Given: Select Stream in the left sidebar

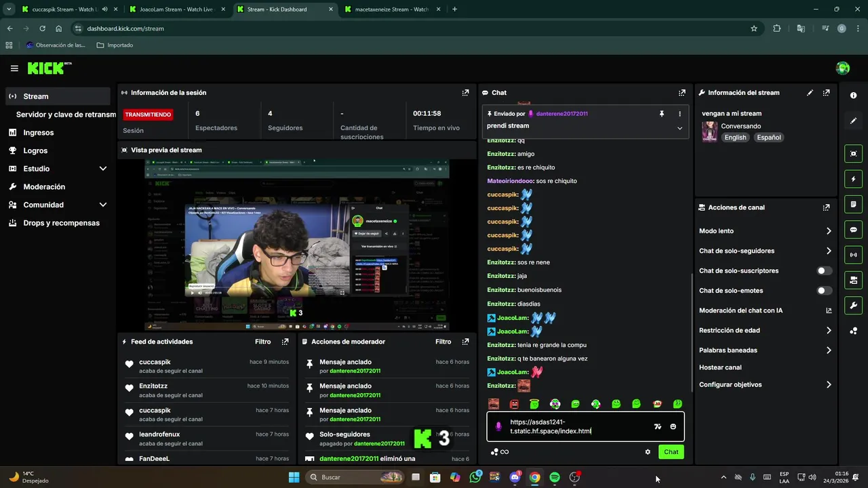Looking at the screenshot, I should (x=58, y=96).
